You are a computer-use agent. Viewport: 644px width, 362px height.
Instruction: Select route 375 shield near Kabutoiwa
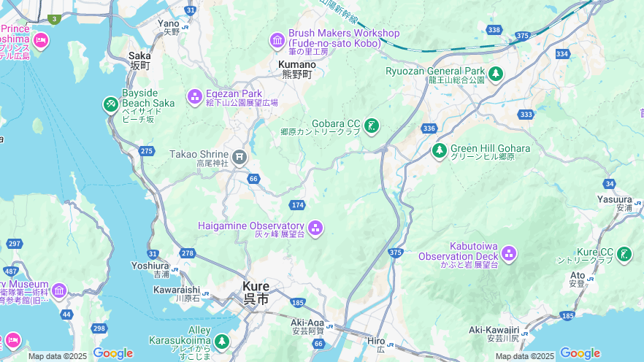click(396, 253)
